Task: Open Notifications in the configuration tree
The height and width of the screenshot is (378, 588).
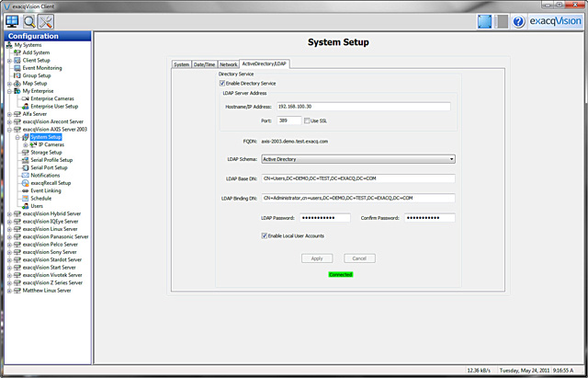Action: (x=45, y=175)
